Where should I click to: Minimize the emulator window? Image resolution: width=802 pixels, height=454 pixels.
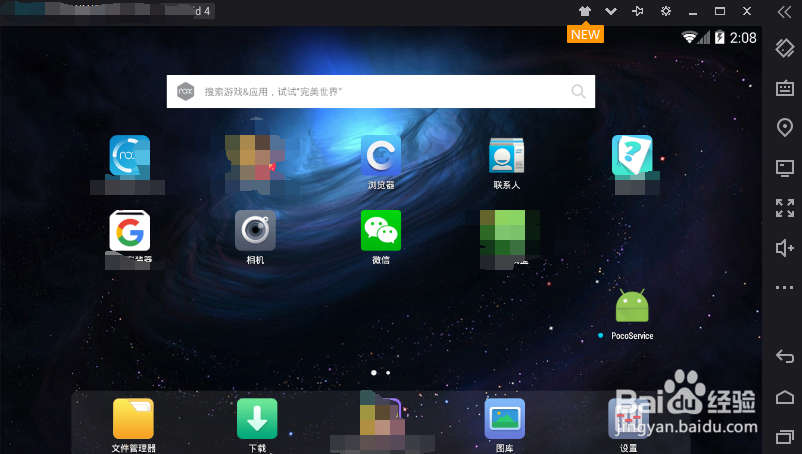coord(693,11)
